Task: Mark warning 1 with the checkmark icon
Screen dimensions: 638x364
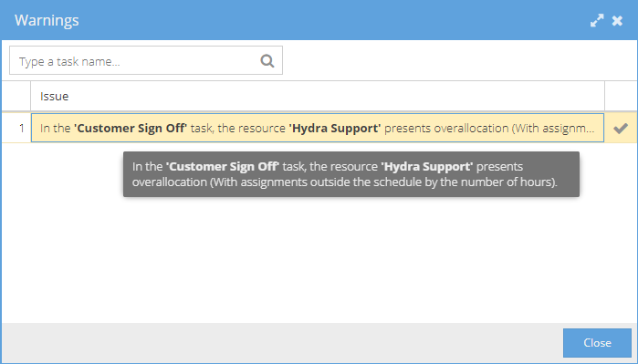Action: [621, 128]
